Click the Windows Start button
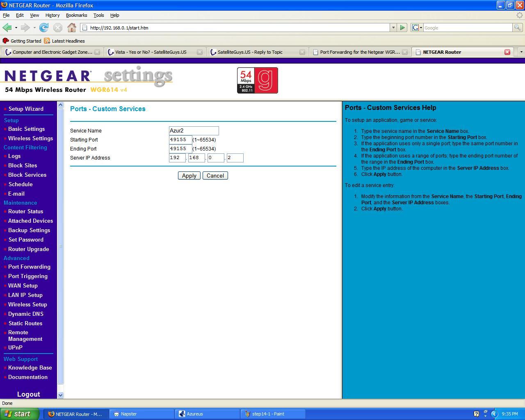Screen dimensions: 525x420 [x=20, y=414]
